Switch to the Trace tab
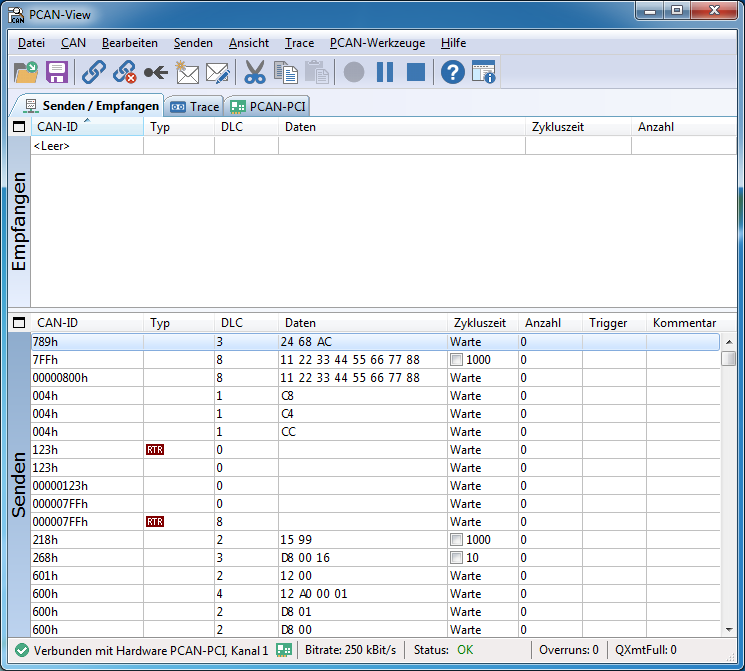Screen dimensions: 745x671 195,106
